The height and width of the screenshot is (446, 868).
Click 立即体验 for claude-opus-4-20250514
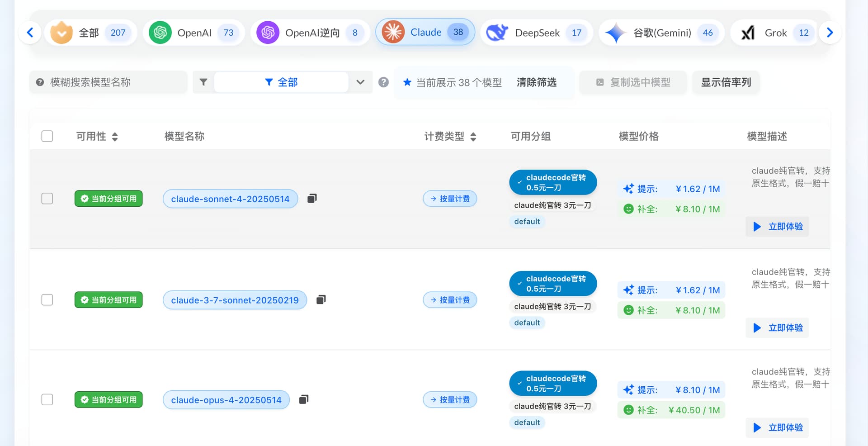pyautogui.click(x=777, y=427)
